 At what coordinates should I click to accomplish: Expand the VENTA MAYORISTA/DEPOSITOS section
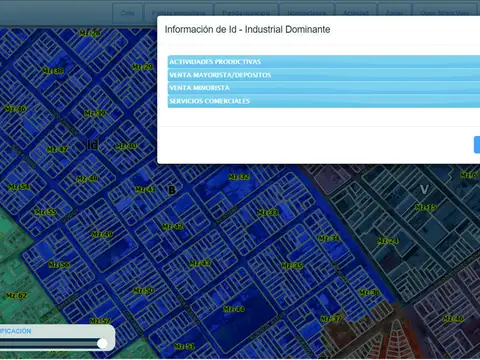point(324,75)
